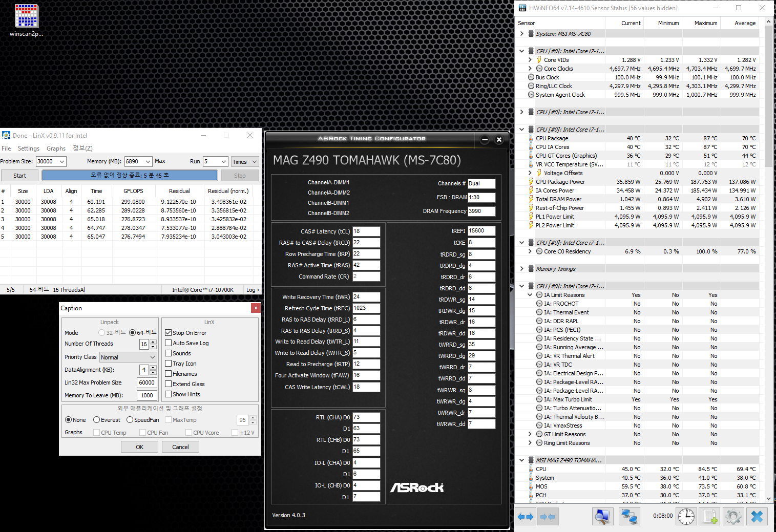Expand the System: MSI MS-7C80 sensor group
The width and height of the screenshot is (776, 532).
522,34
